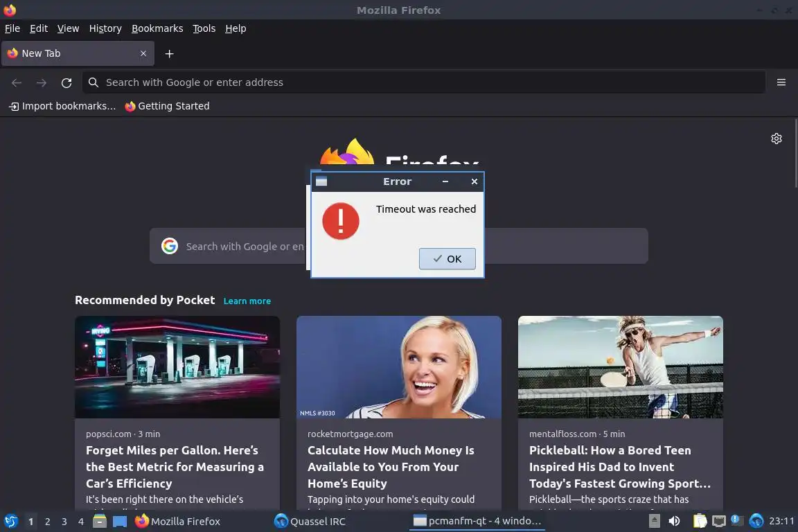798x532 pixels.
Task: Close the New Tab tab
Action: [143, 53]
